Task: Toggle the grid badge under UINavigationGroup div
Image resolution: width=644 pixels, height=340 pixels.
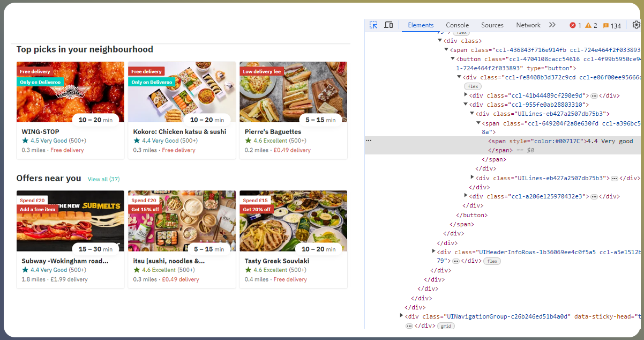Action: [x=446, y=326]
